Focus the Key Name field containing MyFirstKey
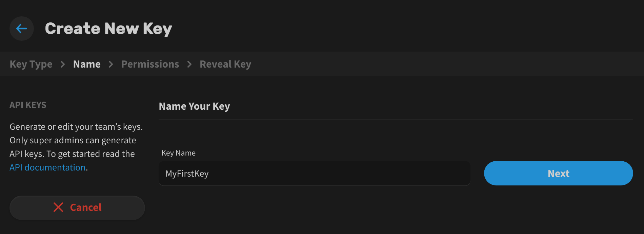The height and width of the screenshot is (234, 644). point(315,173)
